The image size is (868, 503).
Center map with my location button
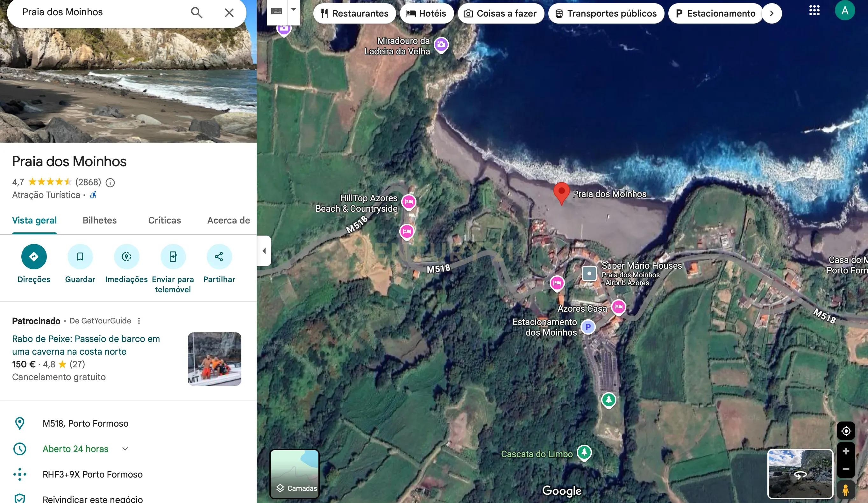pos(846,431)
